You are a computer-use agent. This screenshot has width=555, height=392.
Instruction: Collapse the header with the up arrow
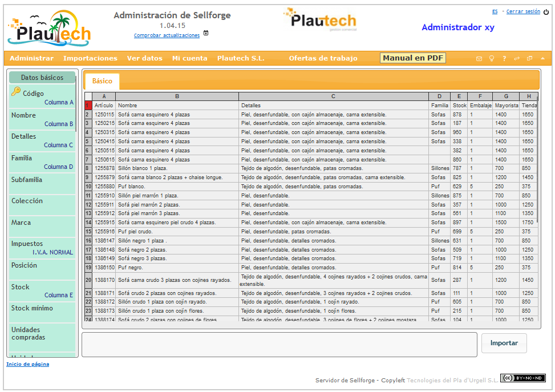click(x=542, y=59)
